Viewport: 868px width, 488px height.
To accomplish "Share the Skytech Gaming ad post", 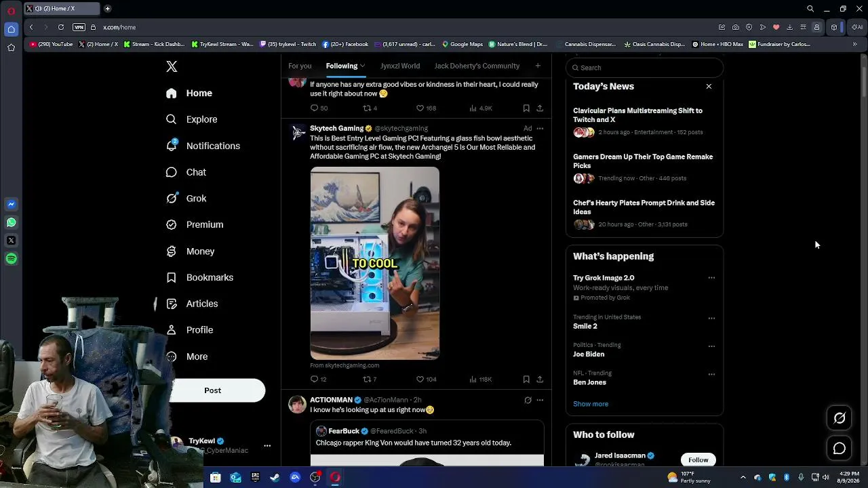I will pyautogui.click(x=540, y=380).
